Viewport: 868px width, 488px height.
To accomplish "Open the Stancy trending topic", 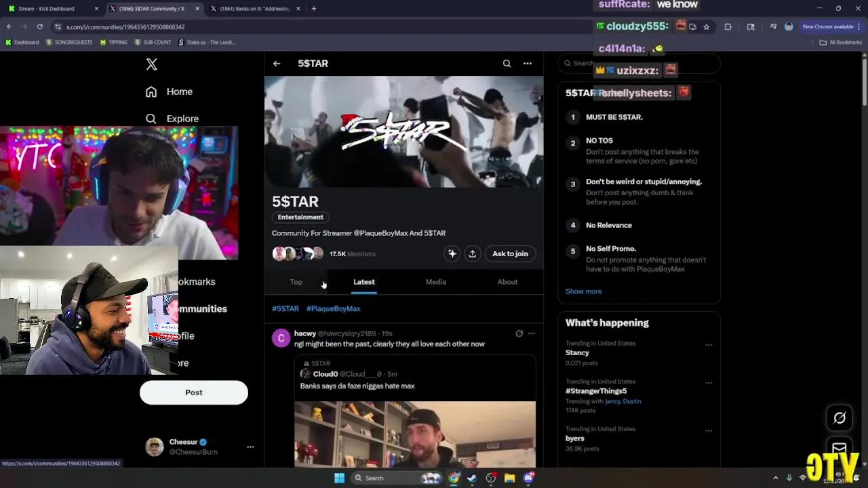I will pos(577,352).
